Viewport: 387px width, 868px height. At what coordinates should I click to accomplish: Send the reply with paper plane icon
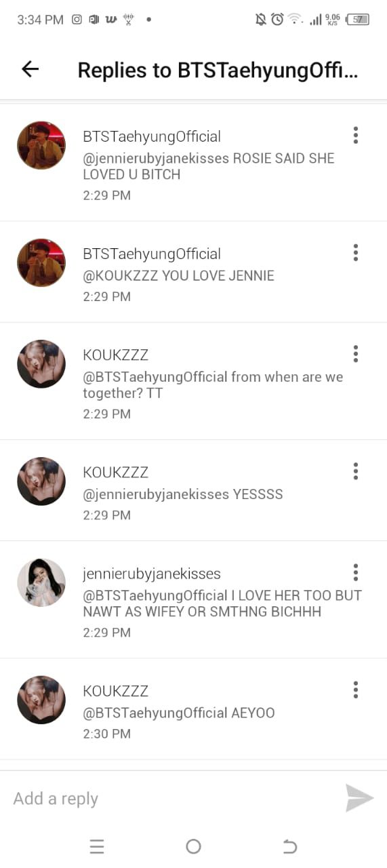[359, 798]
